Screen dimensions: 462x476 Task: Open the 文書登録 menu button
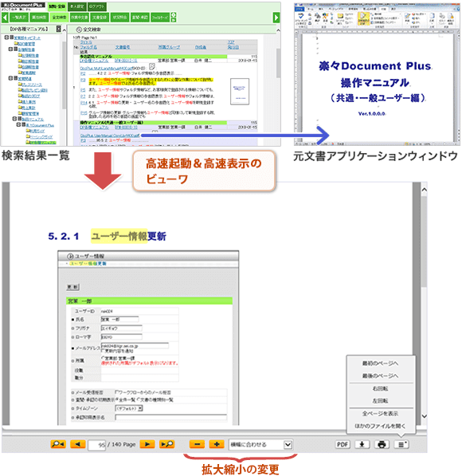(100, 18)
